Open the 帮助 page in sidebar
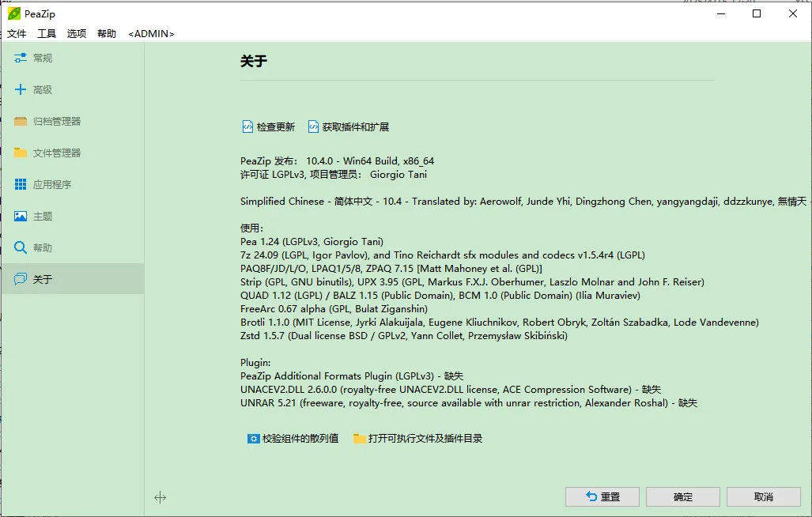Viewport: 812px width, 517px height. tap(73, 247)
